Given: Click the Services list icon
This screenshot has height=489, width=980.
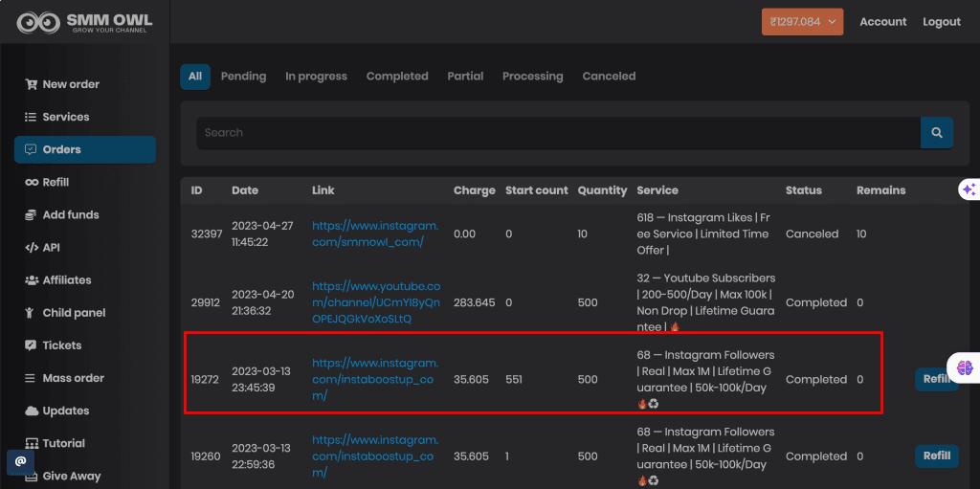Looking at the screenshot, I should (31, 117).
